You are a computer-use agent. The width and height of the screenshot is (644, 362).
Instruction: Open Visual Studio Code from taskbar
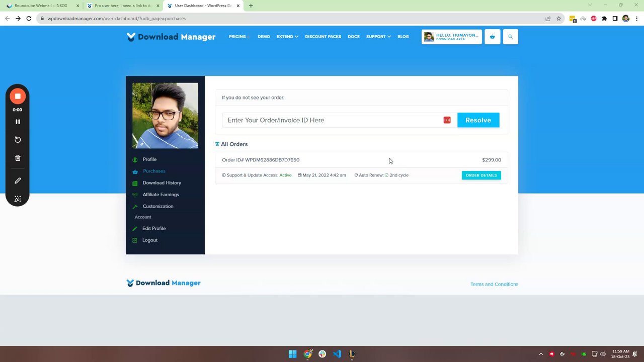pyautogui.click(x=337, y=354)
